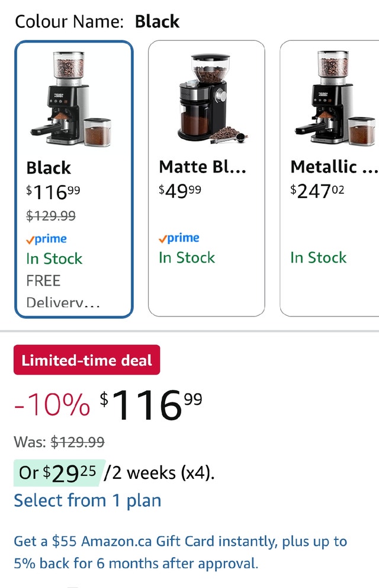Screen dimensions: 379x588
Task: Click the prime logo in Black card
Action: pyautogui.click(x=46, y=239)
